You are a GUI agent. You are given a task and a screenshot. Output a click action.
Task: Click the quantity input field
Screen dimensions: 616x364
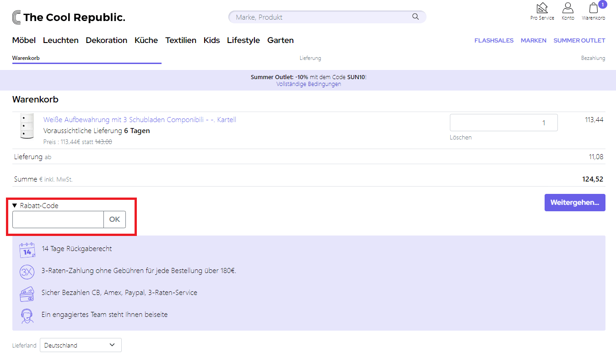coord(504,123)
